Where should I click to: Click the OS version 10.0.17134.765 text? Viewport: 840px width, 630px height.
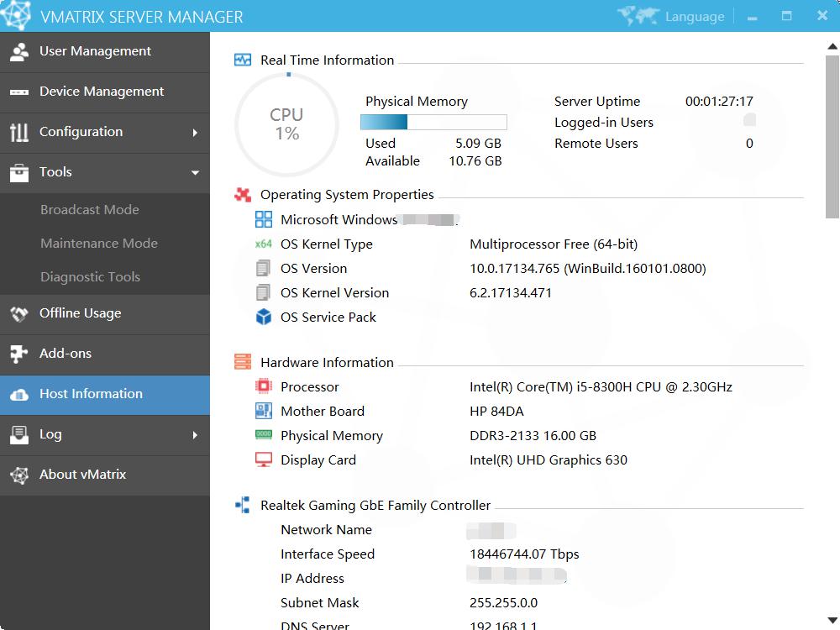[x=588, y=269]
